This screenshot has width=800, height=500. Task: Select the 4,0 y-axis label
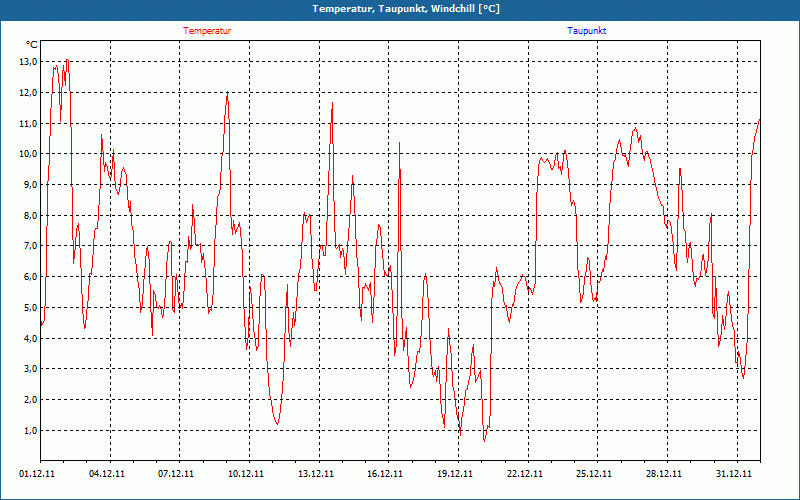pos(31,338)
